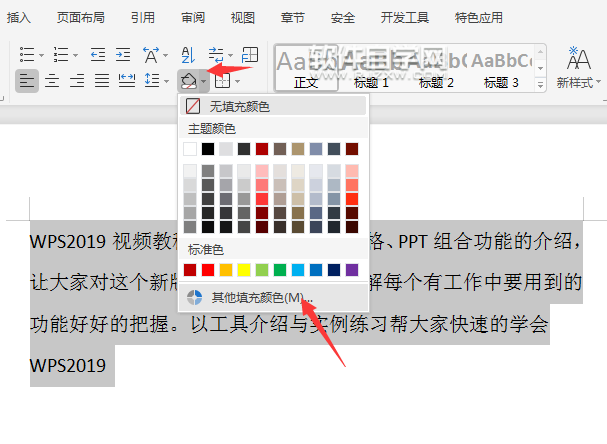Click the numbered list icon
Screen dimensions: 607x444
(x=61, y=55)
